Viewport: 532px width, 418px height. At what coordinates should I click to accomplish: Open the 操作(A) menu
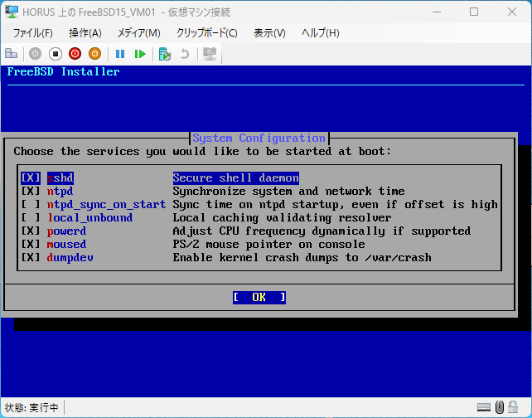85,33
